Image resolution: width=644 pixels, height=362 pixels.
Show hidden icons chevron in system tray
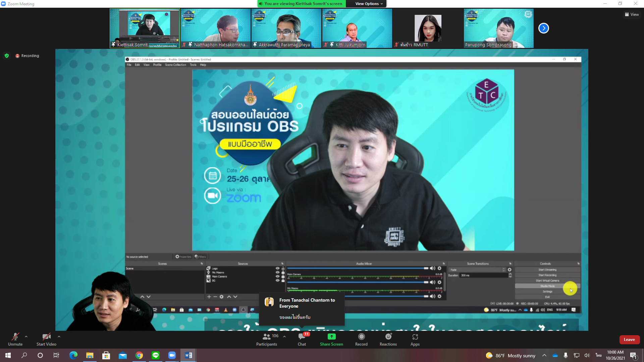pyautogui.click(x=544, y=355)
